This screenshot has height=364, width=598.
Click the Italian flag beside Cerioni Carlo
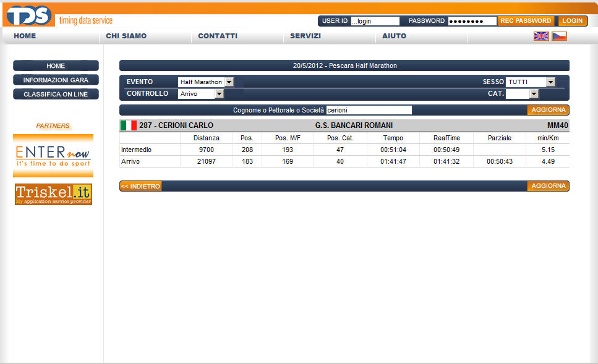click(x=129, y=125)
